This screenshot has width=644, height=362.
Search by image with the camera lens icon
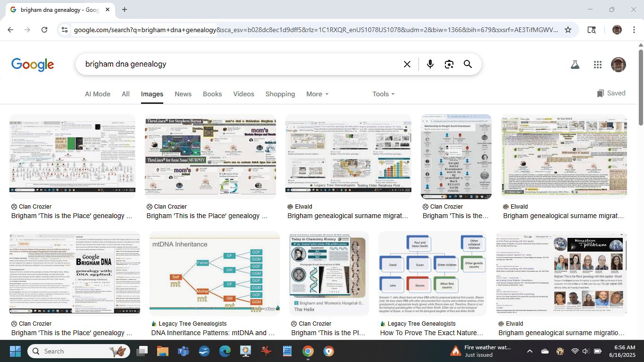tap(449, 64)
